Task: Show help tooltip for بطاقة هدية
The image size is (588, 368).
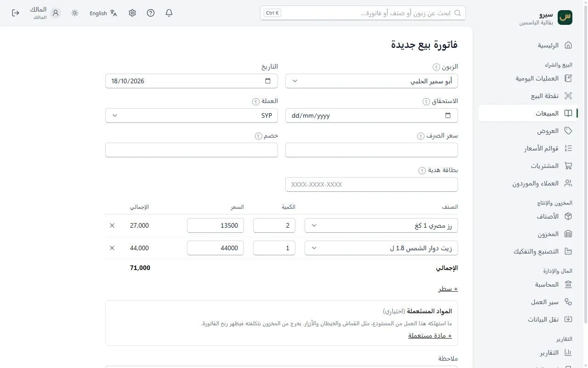Action: pos(423,170)
